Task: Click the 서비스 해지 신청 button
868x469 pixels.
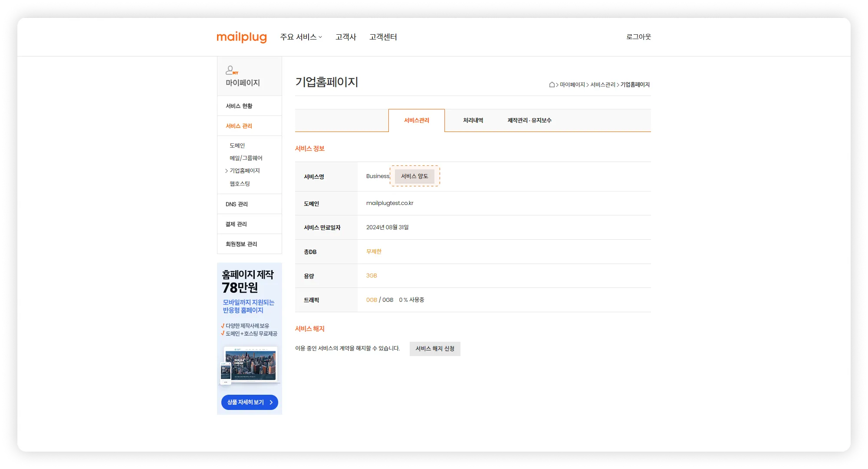Action: coord(434,349)
